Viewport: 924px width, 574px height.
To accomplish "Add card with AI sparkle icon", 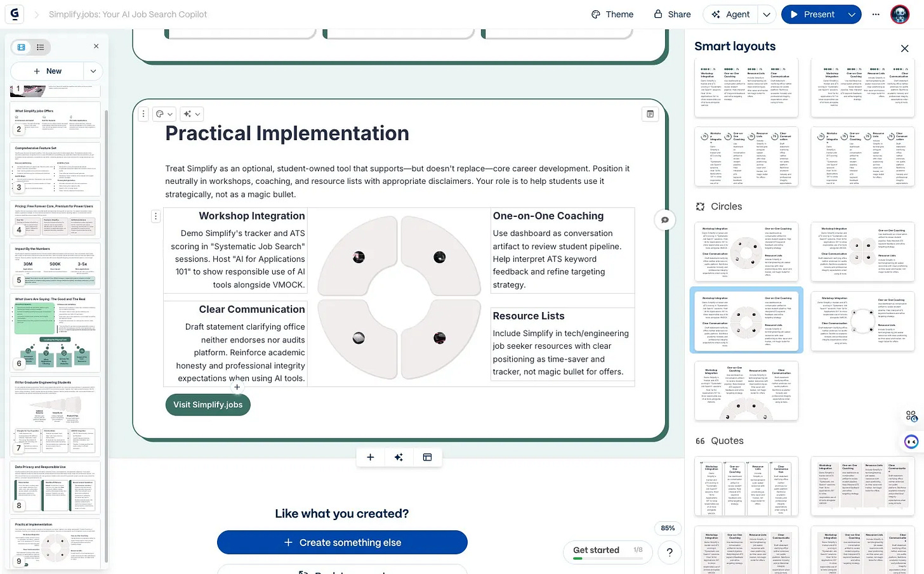I will [399, 457].
